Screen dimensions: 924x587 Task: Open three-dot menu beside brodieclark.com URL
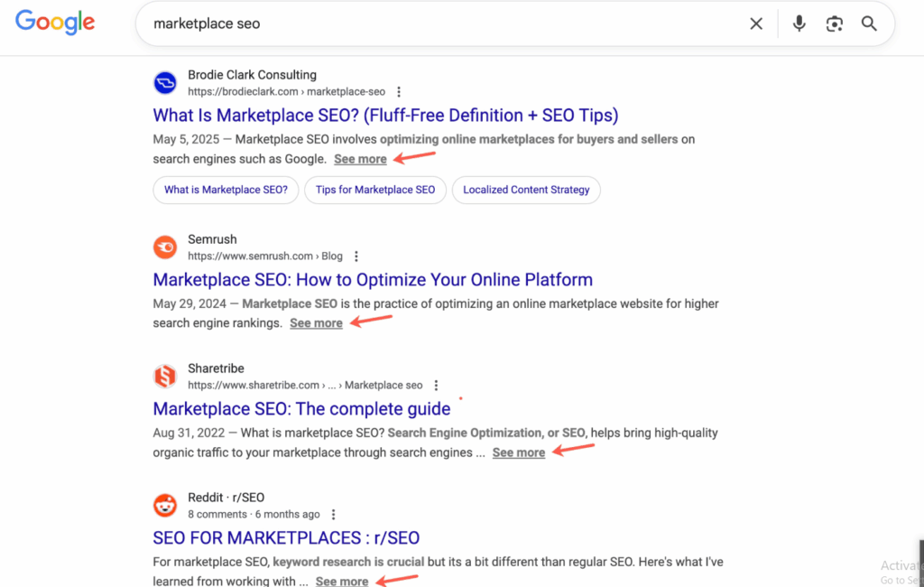click(399, 91)
